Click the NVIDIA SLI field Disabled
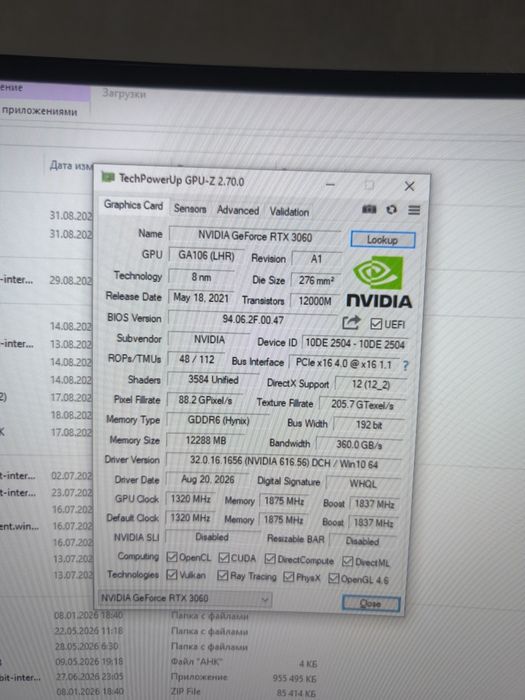Screen dimensions: 525x700 click(x=212, y=537)
